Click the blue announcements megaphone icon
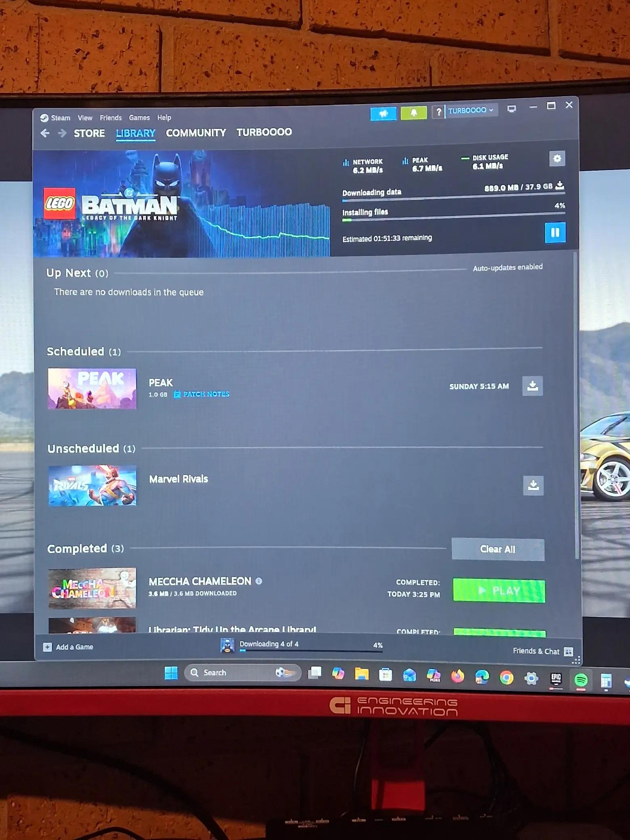 click(x=383, y=114)
